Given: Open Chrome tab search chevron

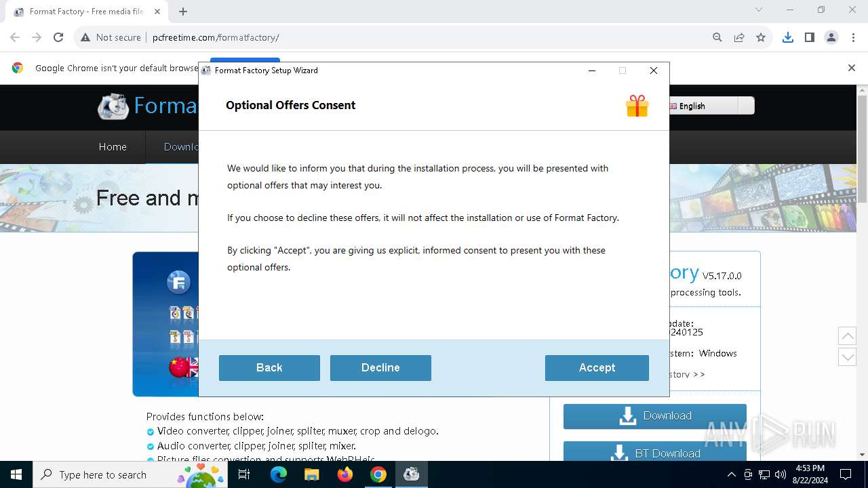Looking at the screenshot, I should (759, 9).
